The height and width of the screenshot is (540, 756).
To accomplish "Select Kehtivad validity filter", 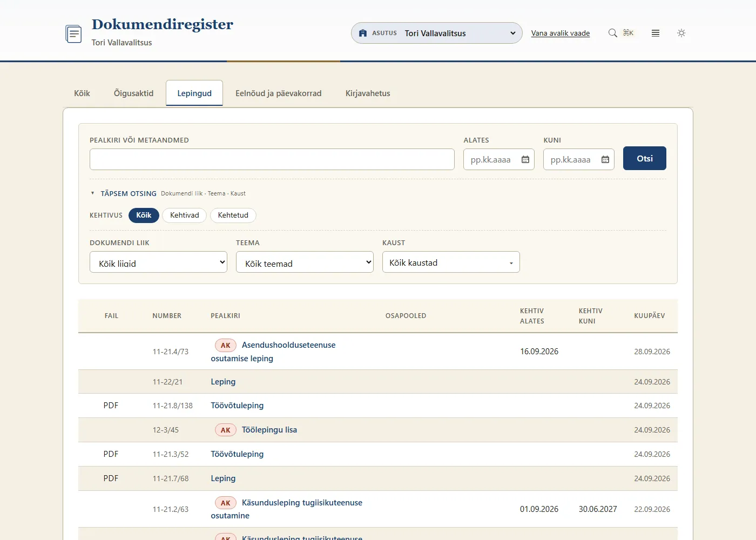I will pos(185,215).
